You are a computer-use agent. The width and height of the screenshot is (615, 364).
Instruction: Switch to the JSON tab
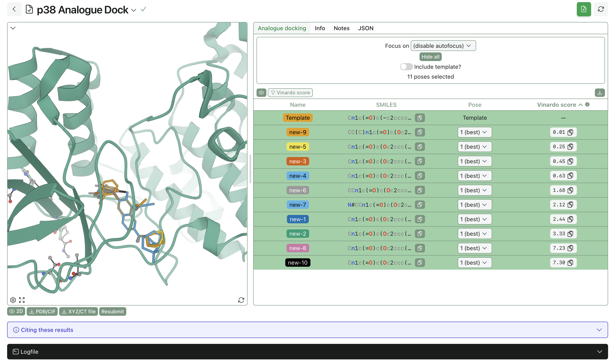point(366,28)
